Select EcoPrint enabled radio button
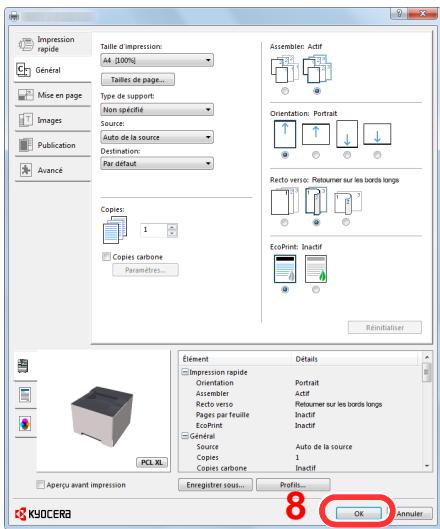440x529 pixels. (x=316, y=289)
